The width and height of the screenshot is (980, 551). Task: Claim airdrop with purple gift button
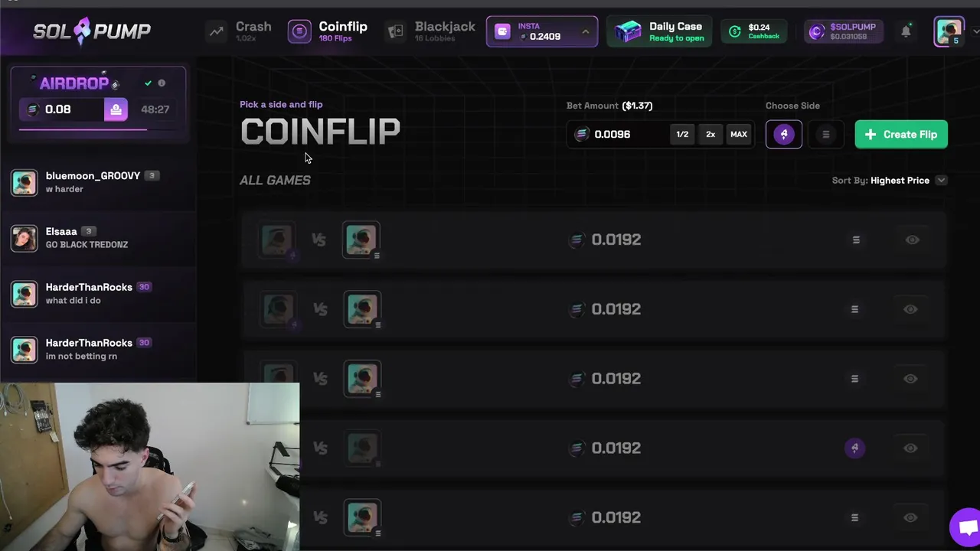point(116,109)
